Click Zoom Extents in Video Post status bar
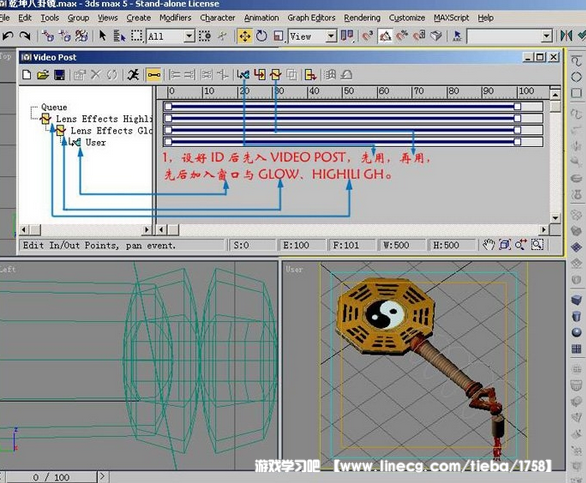This screenshot has height=483, width=586. tap(505, 245)
